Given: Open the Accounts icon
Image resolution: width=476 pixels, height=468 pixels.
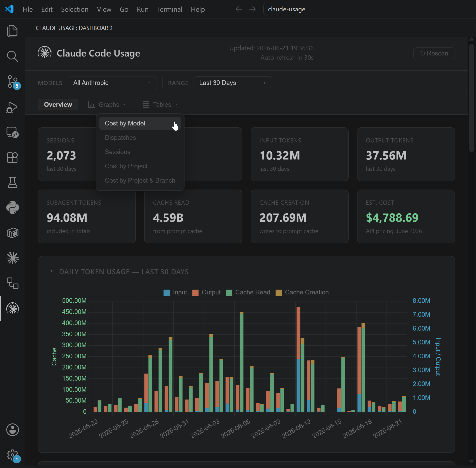Looking at the screenshot, I should 12,430.
